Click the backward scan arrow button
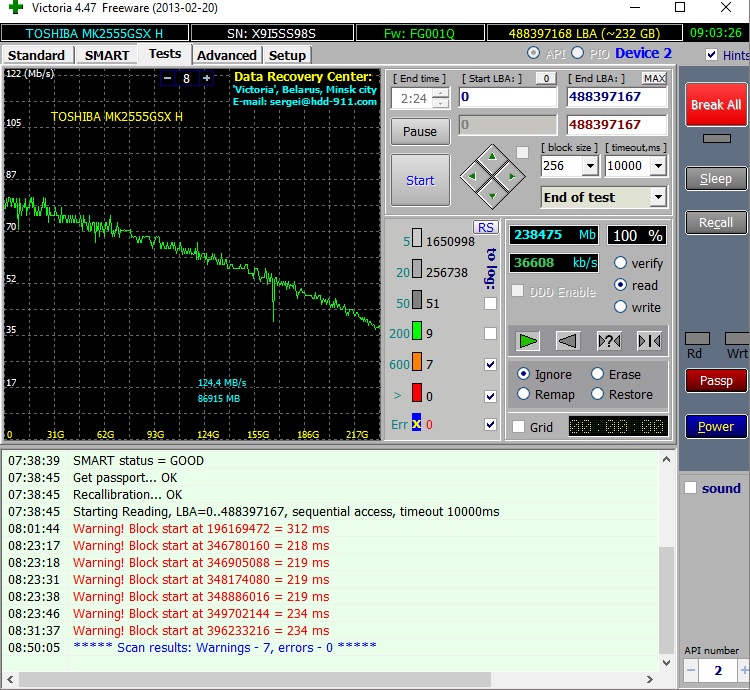 tap(568, 341)
